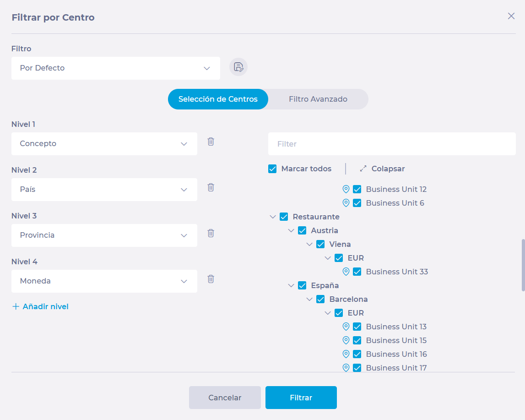Click location pin icon for Business Unit 16
The width and height of the screenshot is (525, 420).
[x=346, y=354]
